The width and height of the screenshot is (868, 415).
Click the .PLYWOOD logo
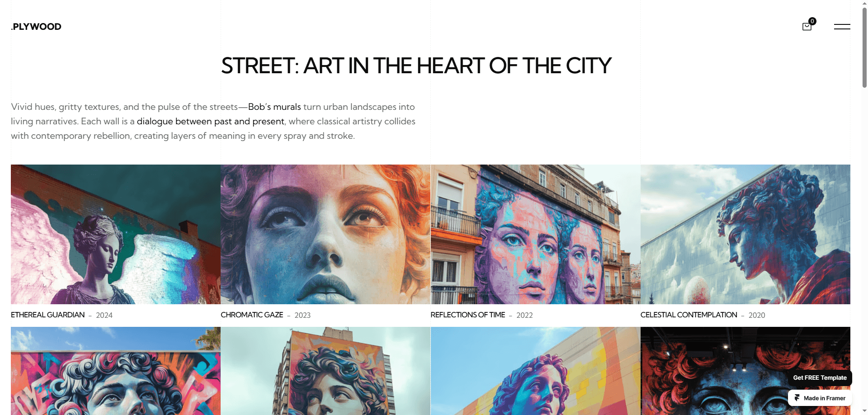point(36,27)
